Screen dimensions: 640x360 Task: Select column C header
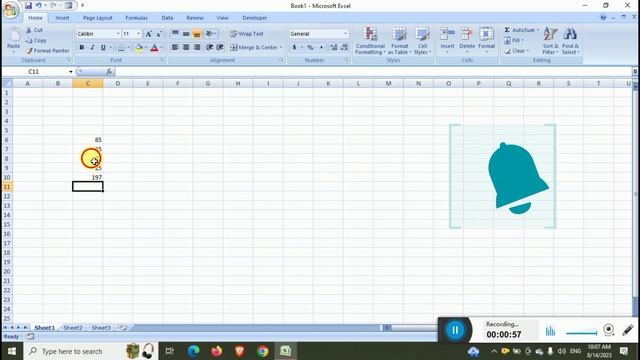[88, 83]
